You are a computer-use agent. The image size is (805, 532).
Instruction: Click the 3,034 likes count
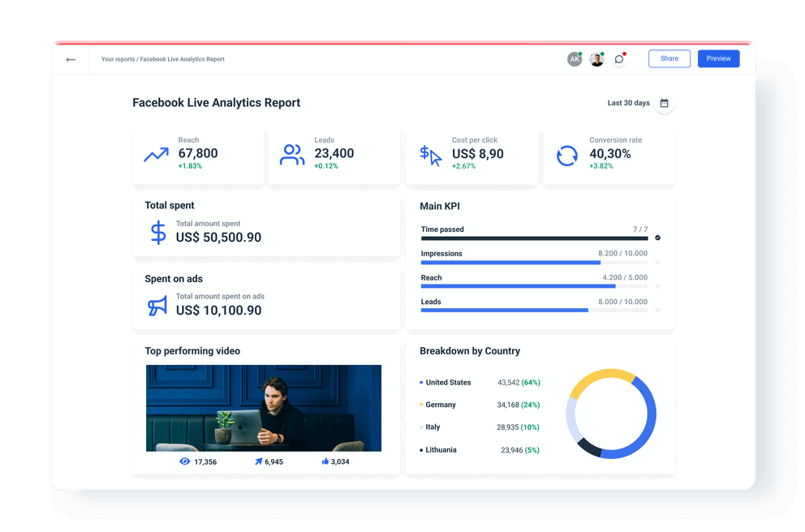point(340,461)
